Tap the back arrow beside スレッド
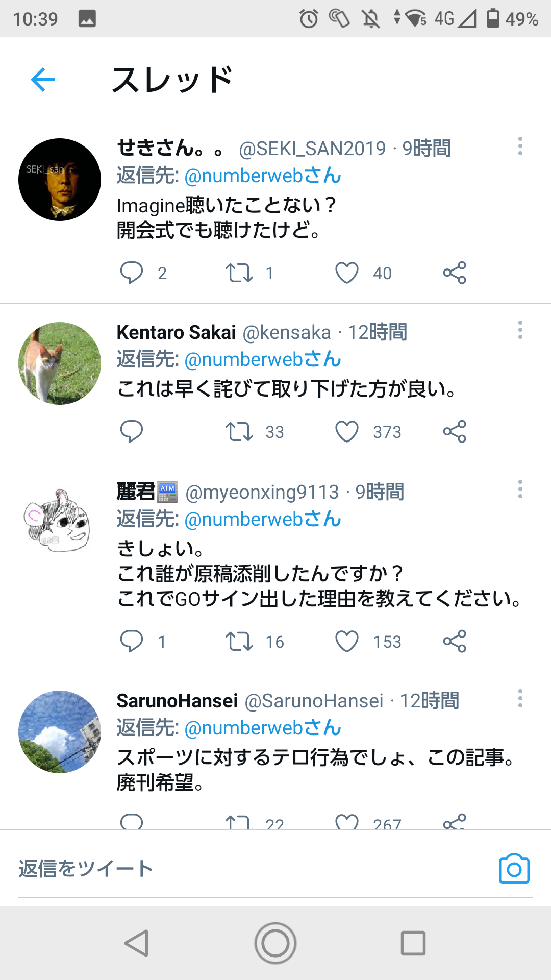The image size is (551, 980). click(43, 80)
